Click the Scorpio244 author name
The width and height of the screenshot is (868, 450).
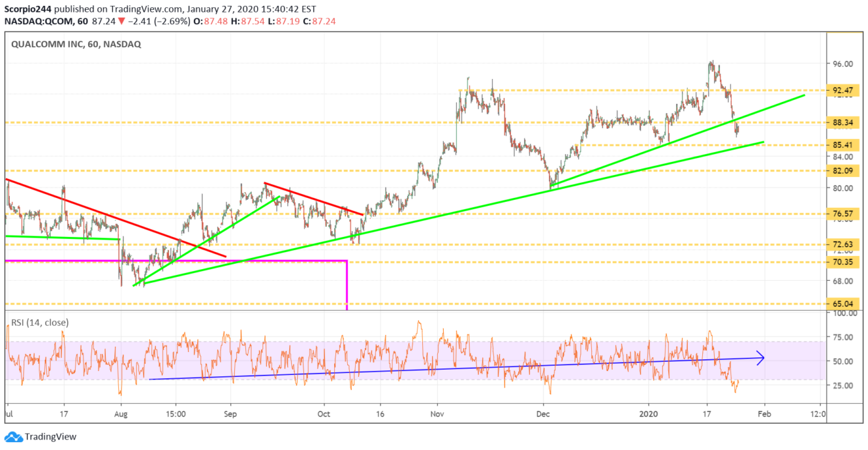click(29, 8)
